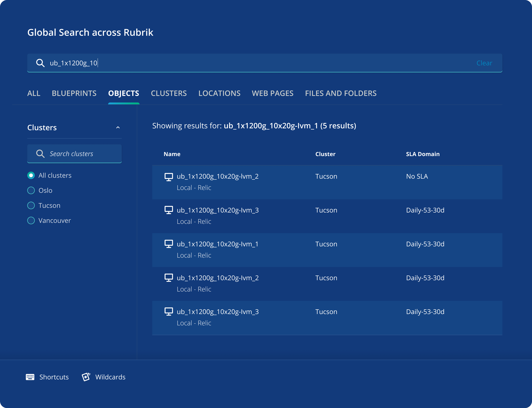Image resolution: width=532 pixels, height=408 pixels.
Task: Switch to the ALL tab
Action: 34,93
